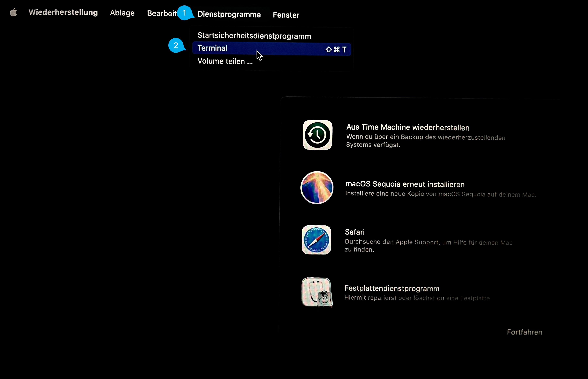Click the Safari compass icon

coord(316,240)
